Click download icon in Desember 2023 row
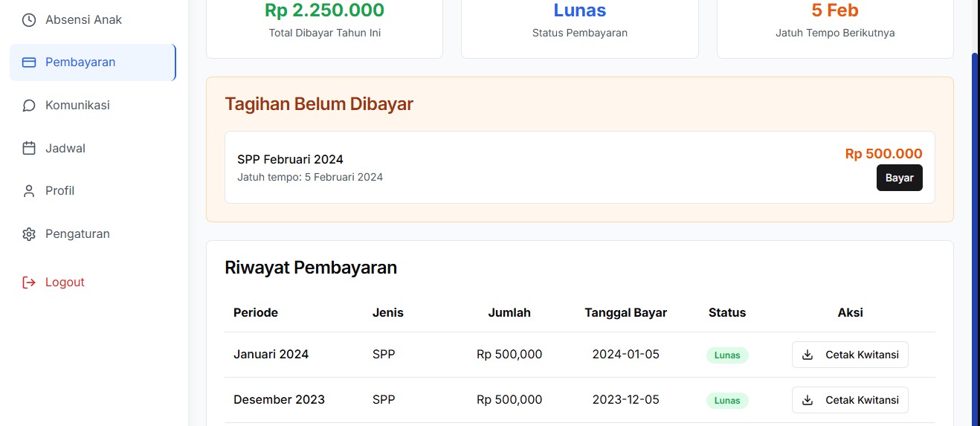The height and width of the screenshot is (426, 980). pos(807,401)
